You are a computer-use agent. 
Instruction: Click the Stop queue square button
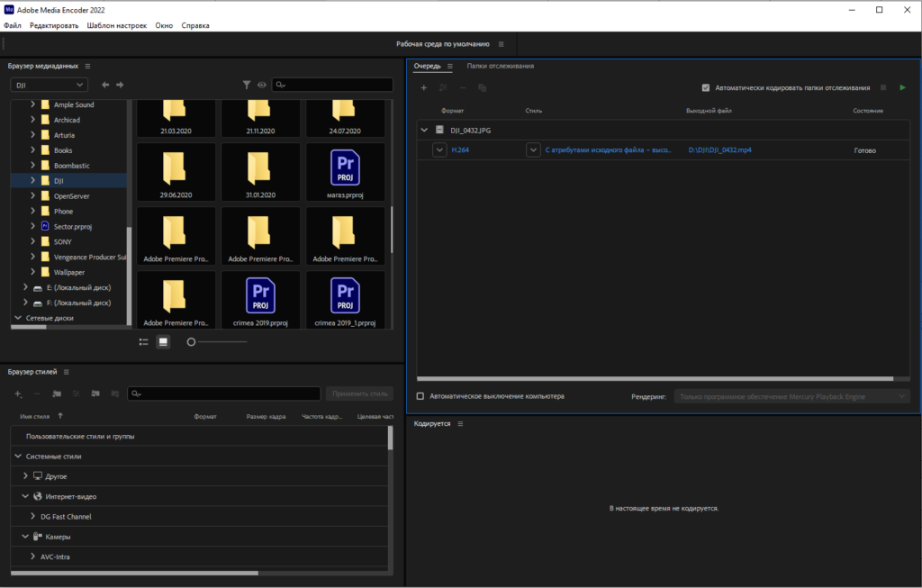pyautogui.click(x=883, y=87)
